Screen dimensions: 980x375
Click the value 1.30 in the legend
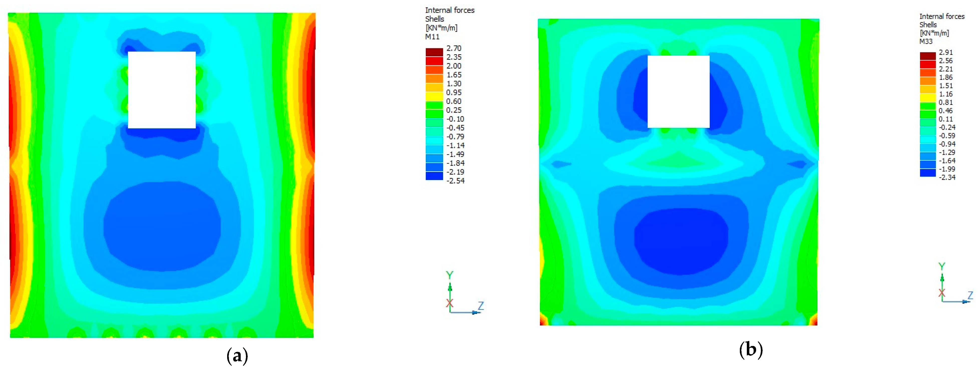pos(454,84)
